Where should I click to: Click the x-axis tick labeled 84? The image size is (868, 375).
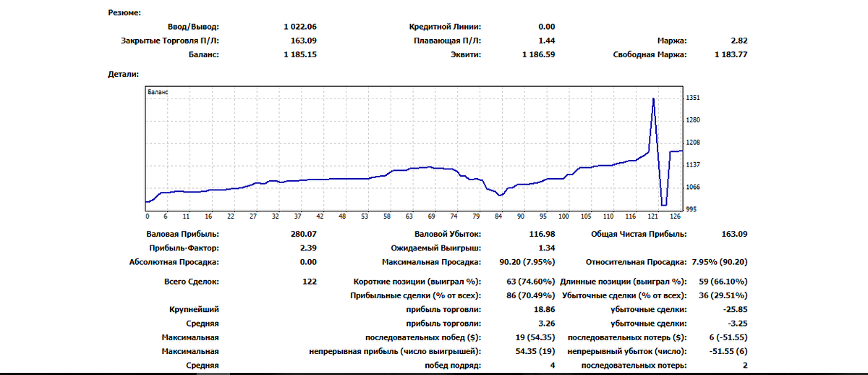click(498, 216)
